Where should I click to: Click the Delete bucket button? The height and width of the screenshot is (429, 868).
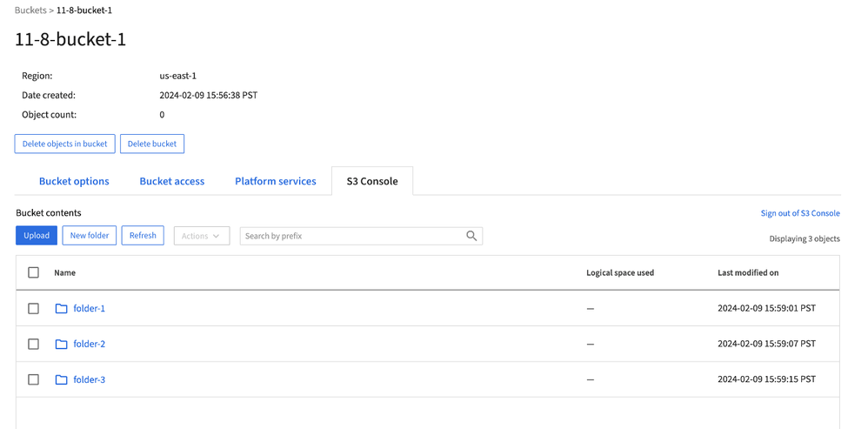click(152, 144)
